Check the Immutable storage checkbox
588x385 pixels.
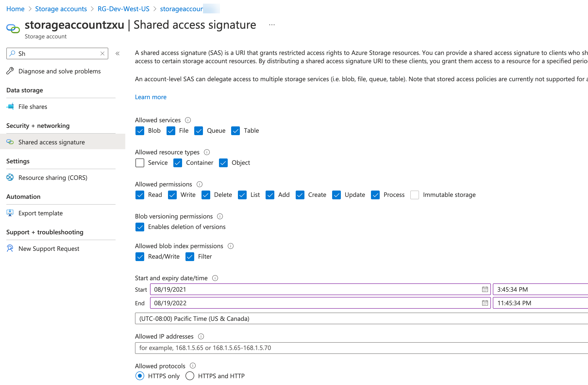coord(415,195)
